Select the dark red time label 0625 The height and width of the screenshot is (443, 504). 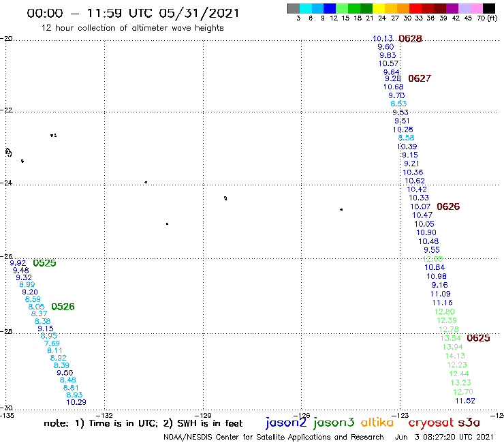(478, 338)
